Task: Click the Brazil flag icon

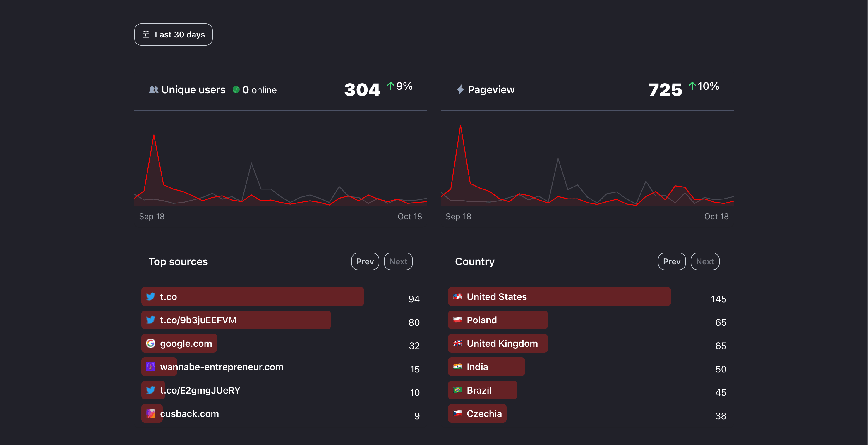Action: point(457,390)
